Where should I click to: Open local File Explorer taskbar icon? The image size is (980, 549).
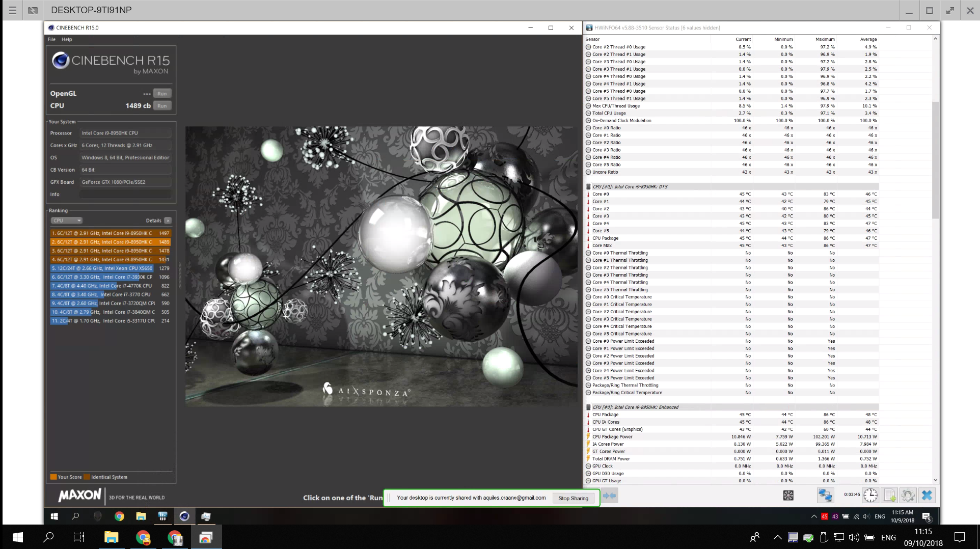pyautogui.click(x=111, y=537)
